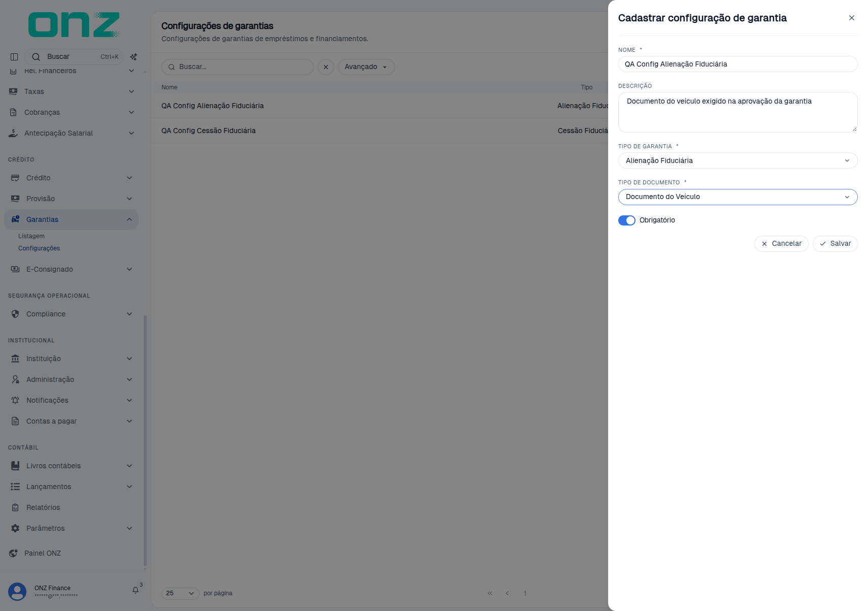Click the Contas a pagar icon

[15, 421]
